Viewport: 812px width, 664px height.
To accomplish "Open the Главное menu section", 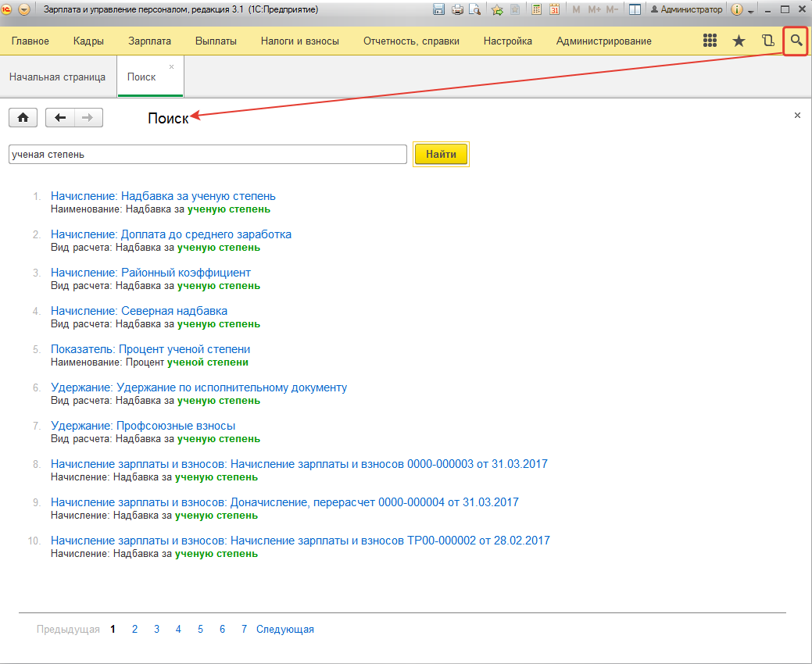I will [30, 41].
